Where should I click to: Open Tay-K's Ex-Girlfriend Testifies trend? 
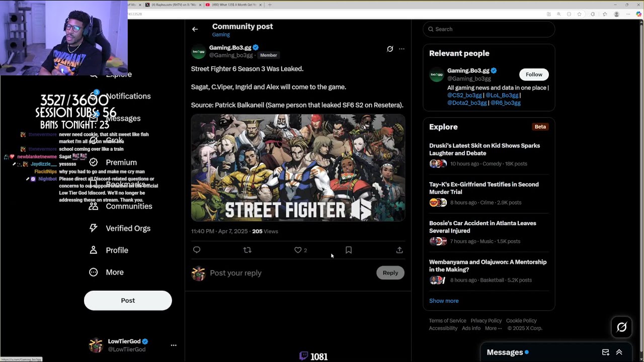pos(489,193)
